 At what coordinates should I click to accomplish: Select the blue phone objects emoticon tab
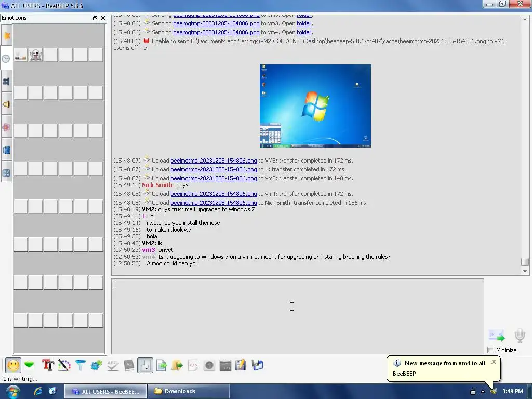(x=6, y=150)
